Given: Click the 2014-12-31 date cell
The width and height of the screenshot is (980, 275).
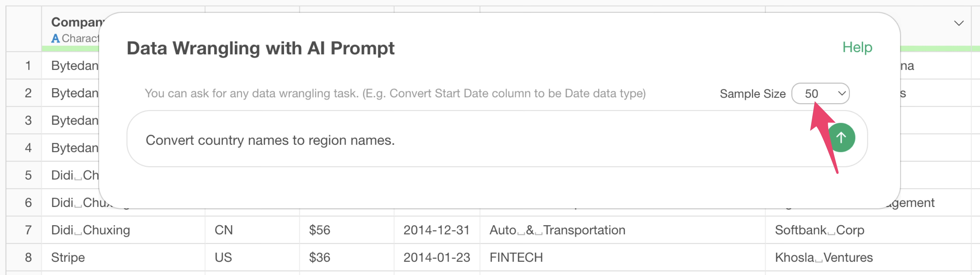Looking at the screenshot, I should point(436,231).
